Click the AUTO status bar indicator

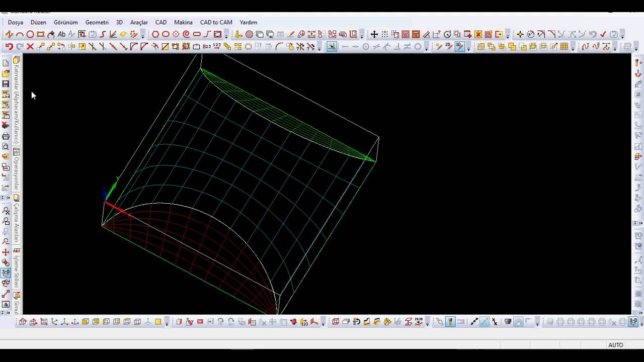(616, 345)
